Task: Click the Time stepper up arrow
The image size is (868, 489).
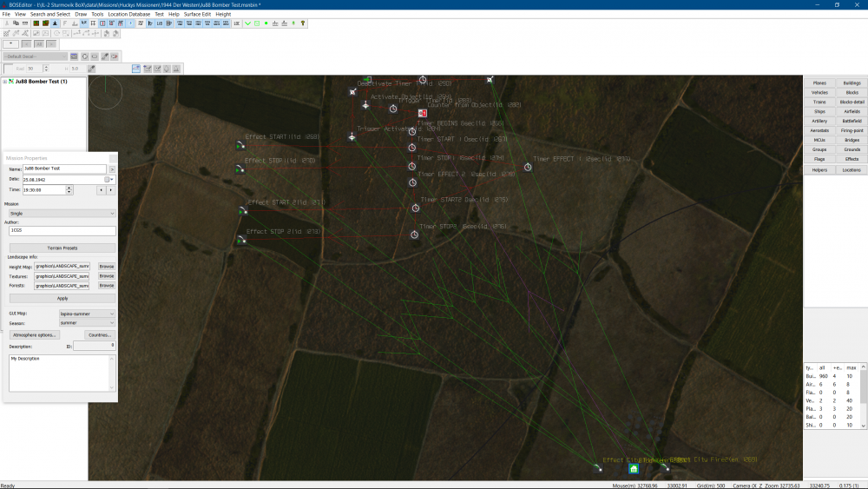Action: click(x=69, y=187)
